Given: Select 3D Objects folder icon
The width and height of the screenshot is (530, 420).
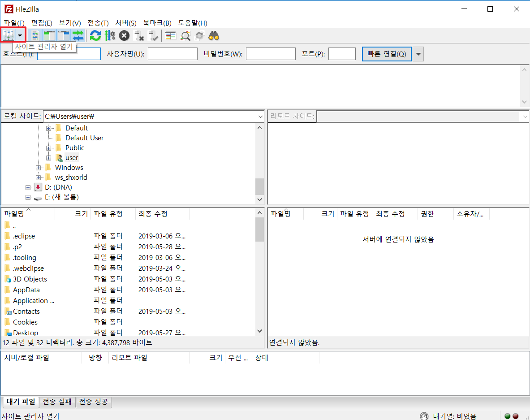Looking at the screenshot, I should (8, 279).
